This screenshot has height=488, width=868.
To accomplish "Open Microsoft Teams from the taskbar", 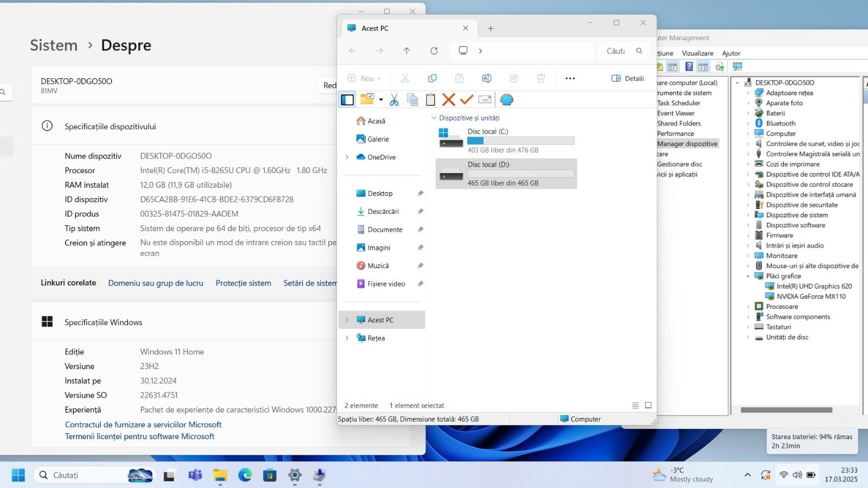I will pyautogui.click(x=195, y=476).
